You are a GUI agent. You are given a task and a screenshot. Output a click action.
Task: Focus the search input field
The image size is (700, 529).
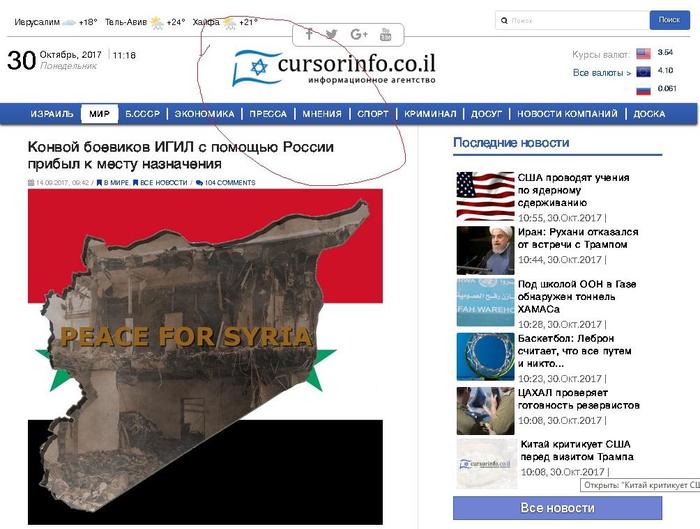(571, 20)
